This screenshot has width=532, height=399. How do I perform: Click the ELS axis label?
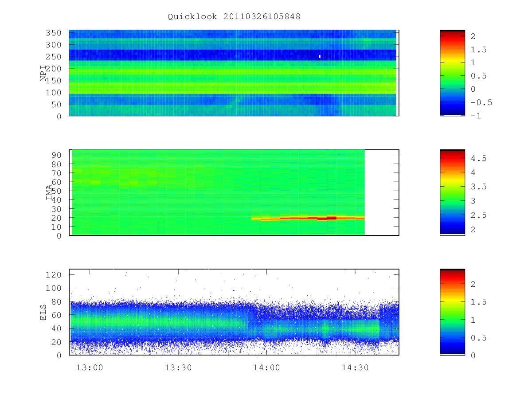(43, 312)
